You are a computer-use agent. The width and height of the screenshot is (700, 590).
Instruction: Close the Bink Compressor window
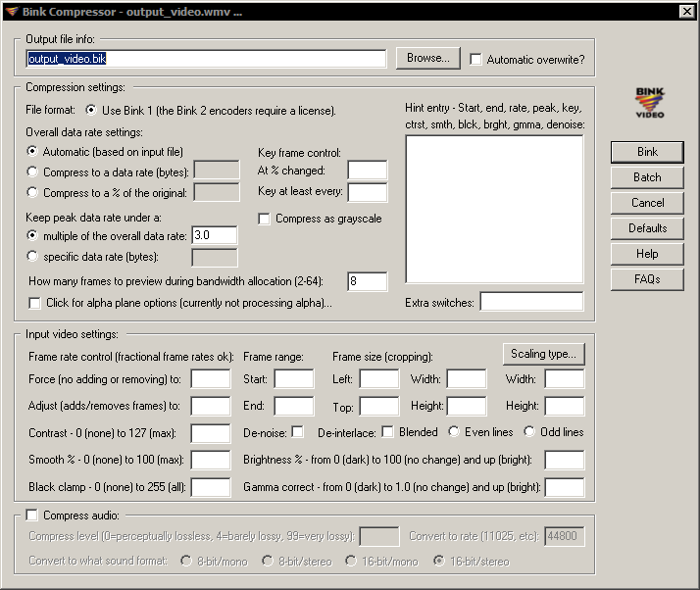coord(686,12)
